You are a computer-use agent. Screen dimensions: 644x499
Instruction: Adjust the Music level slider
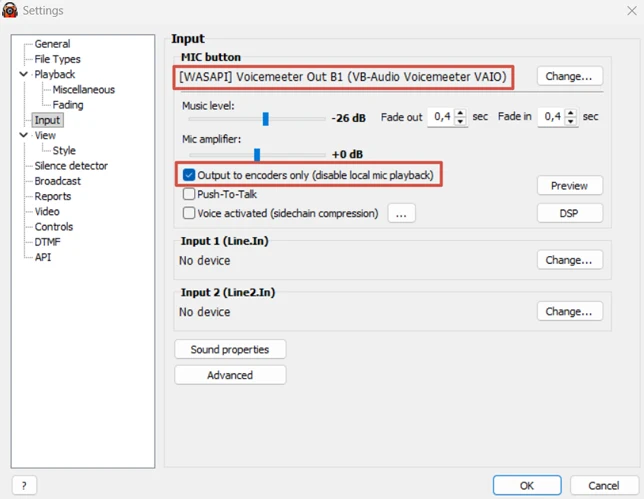[x=266, y=117]
